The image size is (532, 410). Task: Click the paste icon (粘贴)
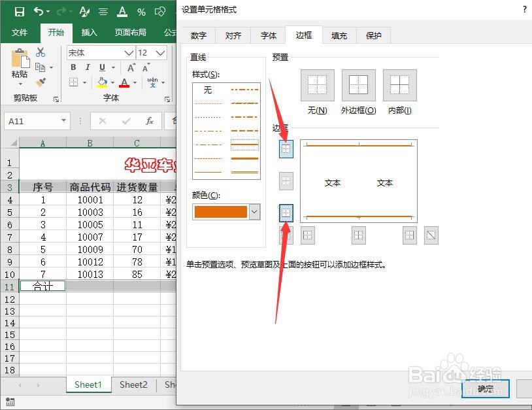20,58
